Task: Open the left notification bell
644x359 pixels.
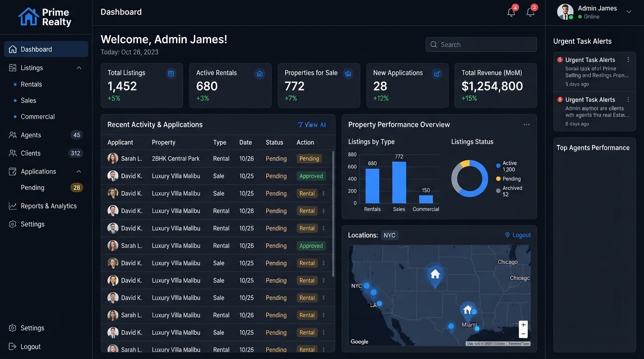Action: (x=512, y=12)
